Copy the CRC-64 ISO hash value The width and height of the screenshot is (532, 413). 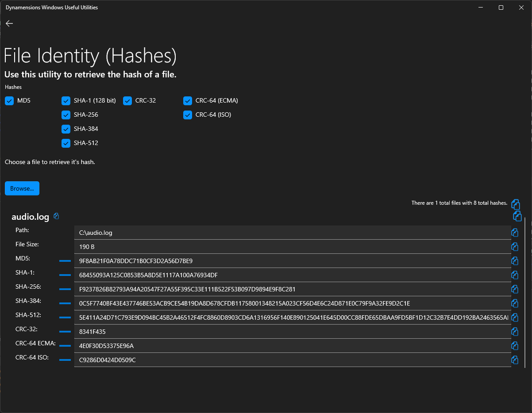coord(515,360)
